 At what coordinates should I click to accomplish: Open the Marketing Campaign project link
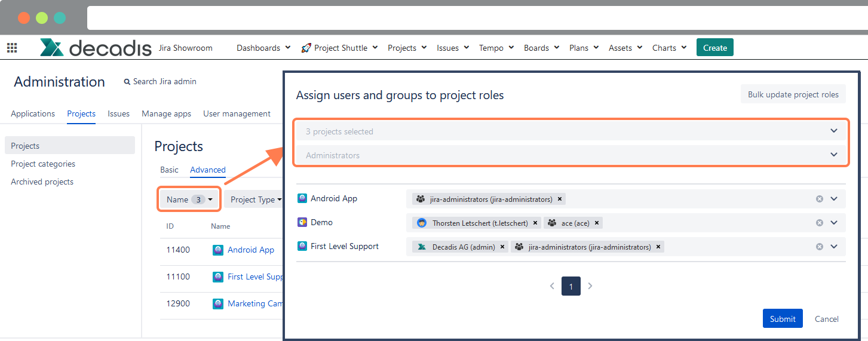tap(255, 303)
